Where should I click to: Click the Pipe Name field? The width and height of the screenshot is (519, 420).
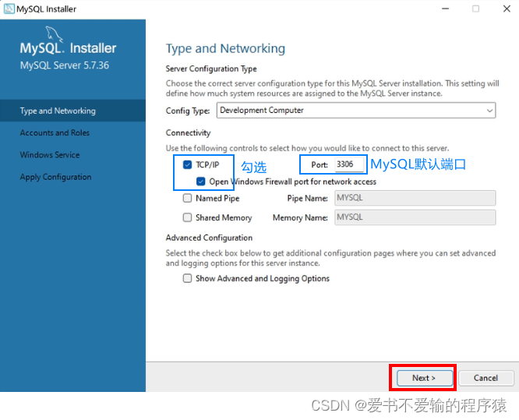click(415, 198)
